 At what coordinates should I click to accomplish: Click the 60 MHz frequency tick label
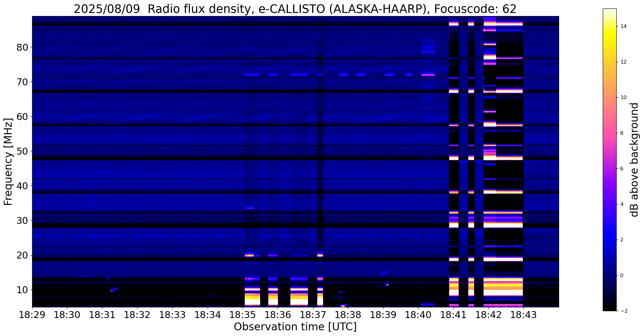(x=22, y=117)
